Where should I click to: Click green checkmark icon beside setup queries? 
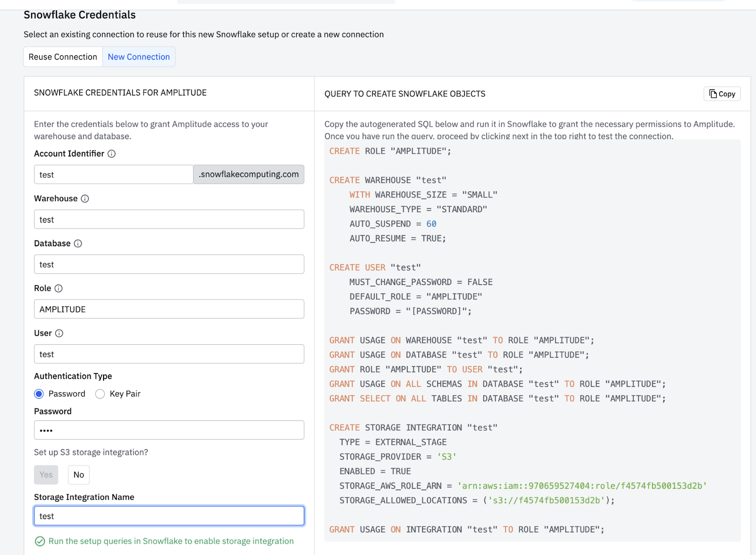(x=40, y=541)
